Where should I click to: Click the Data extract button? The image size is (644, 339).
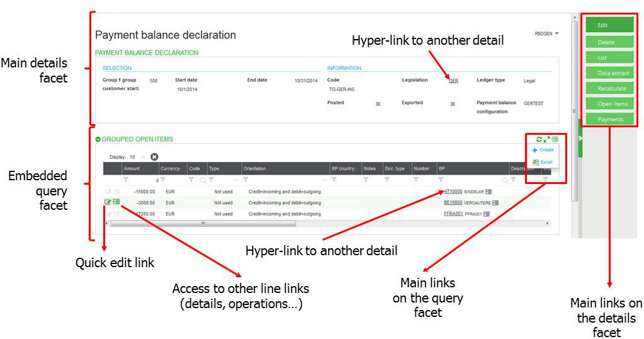(609, 73)
